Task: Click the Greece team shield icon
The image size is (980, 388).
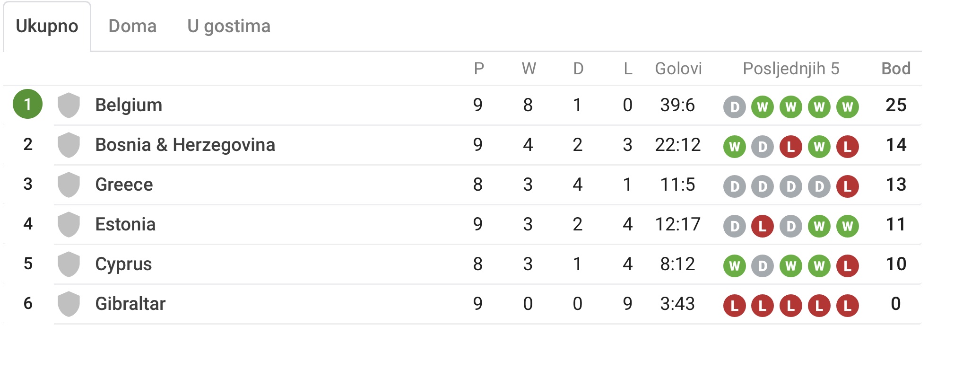Action: 69,185
